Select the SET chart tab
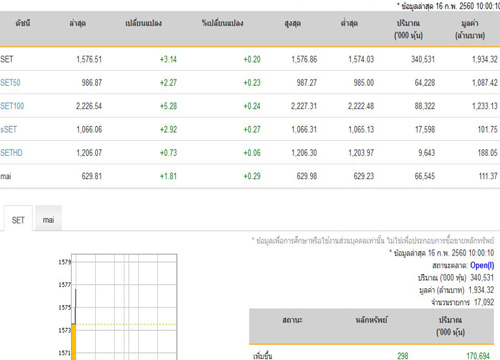 18,220
